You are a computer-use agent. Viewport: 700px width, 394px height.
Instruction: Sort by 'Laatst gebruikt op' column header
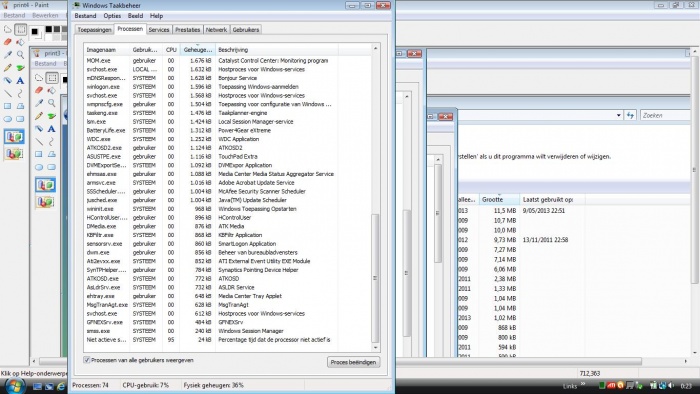[x=552, y=199]
